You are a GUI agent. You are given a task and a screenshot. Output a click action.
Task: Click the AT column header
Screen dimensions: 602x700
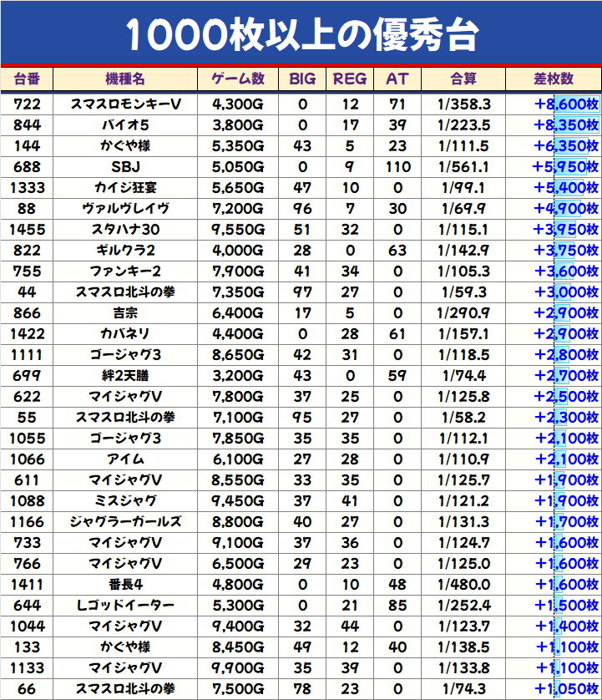[x=397, y=79]
